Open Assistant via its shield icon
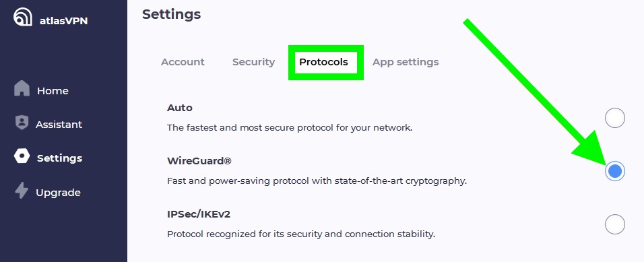The image size is (644, 262). pyautogui.click(x=22, y=123)
